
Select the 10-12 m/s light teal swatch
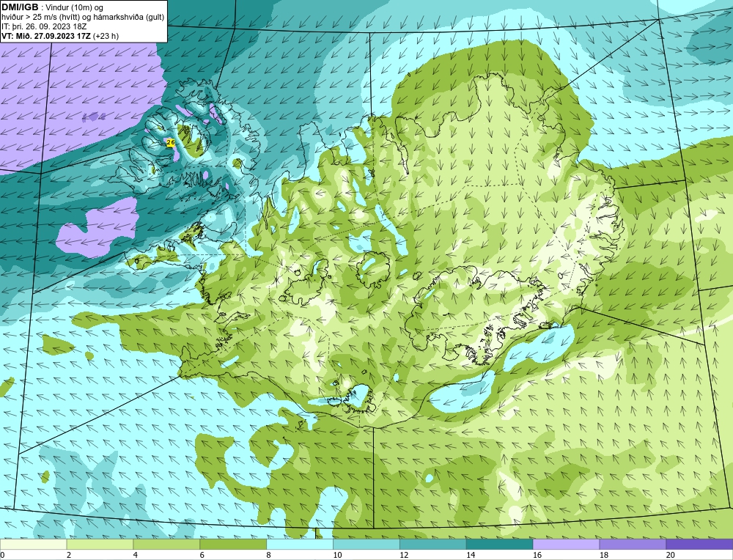point(366,544)
